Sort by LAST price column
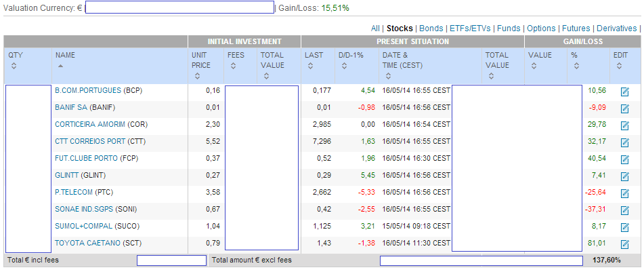 [310, 66]
